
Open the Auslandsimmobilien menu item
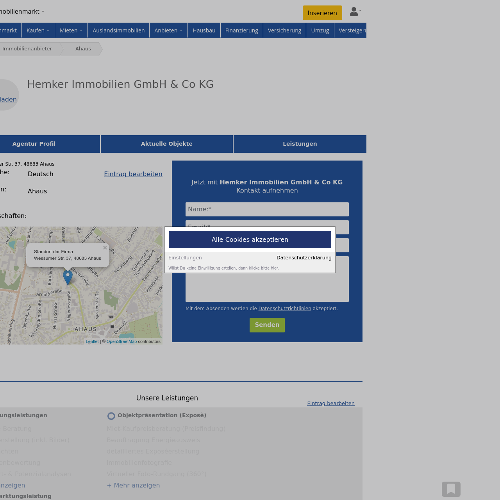click(x=118, y=30)
